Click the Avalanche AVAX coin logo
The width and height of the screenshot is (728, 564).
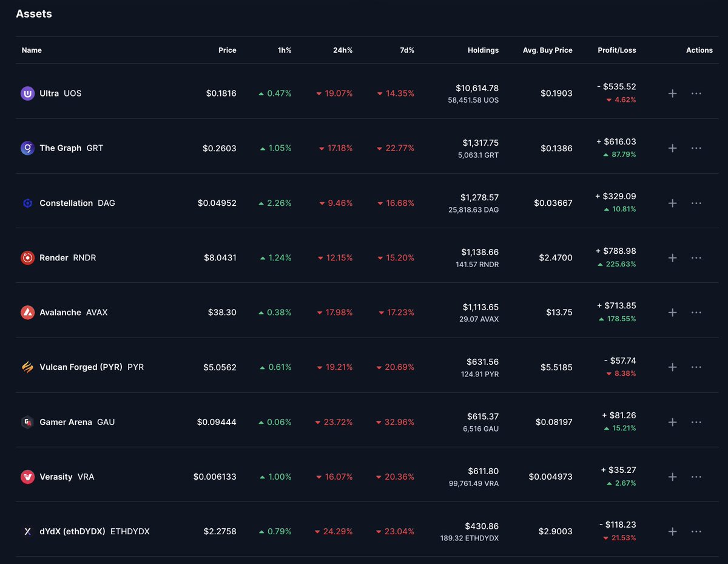tap(27, 312)
